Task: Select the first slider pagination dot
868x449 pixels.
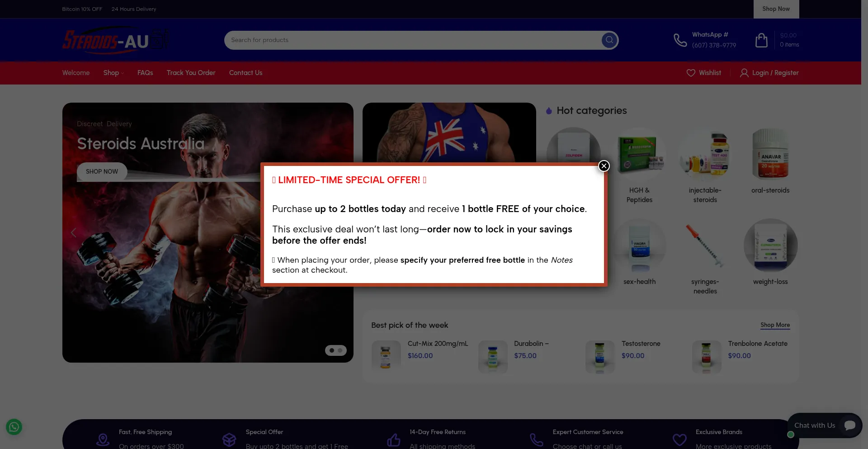Action: [x=332, y=350]
